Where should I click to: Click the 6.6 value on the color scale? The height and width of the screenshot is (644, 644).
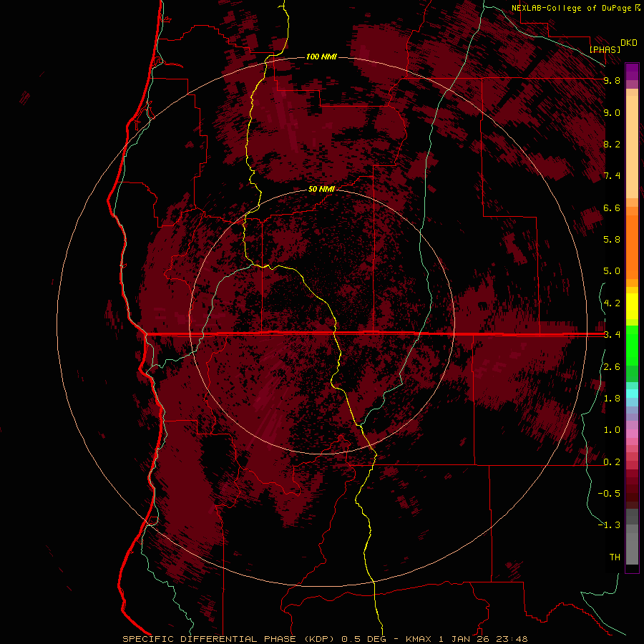(x=612, y=208)
